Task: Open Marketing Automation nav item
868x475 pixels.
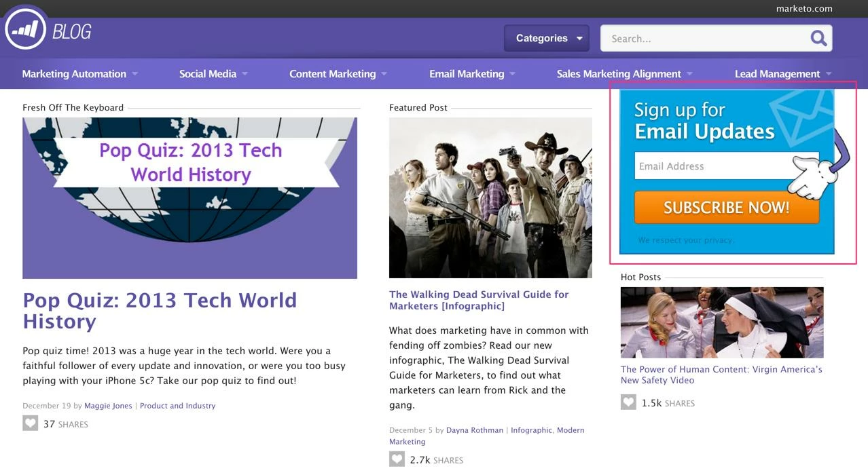Action: click(74, 73)
